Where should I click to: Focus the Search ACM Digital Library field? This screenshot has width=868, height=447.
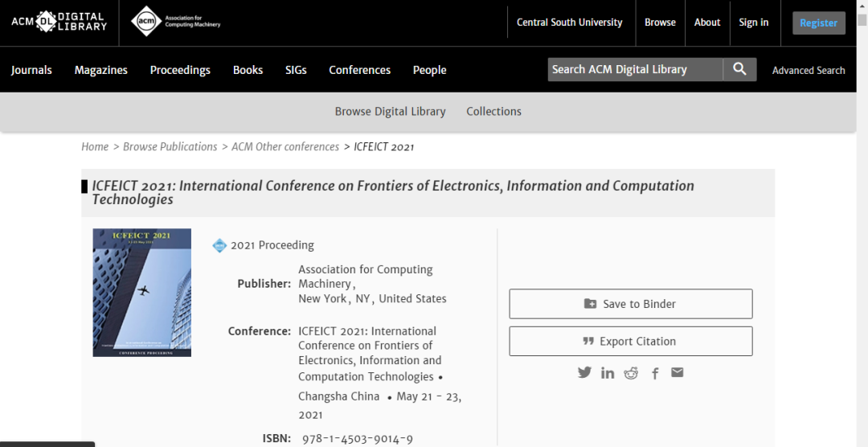635,70
